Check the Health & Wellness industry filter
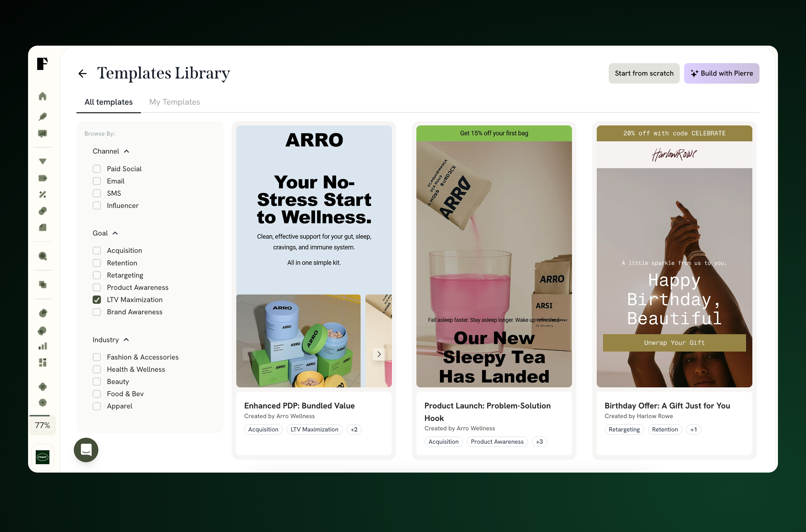The width and height of the screenshot is (806, 532). tap(97, 369)
